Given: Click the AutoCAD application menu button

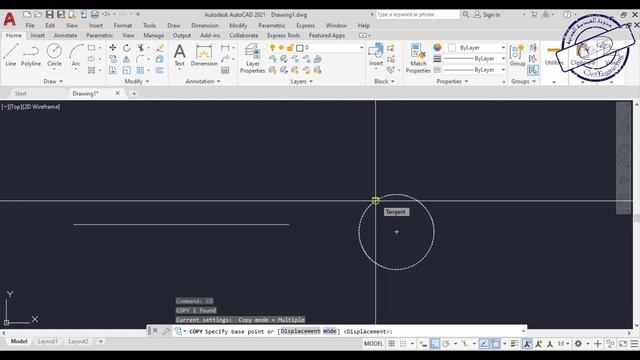Looking at the screenshot, I should [9, 19].
